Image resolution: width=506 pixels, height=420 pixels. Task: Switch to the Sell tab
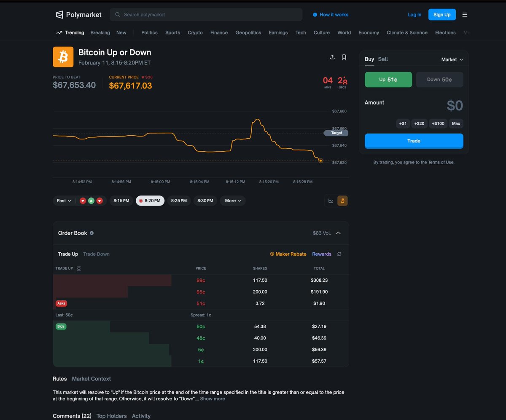click(383, 59)
